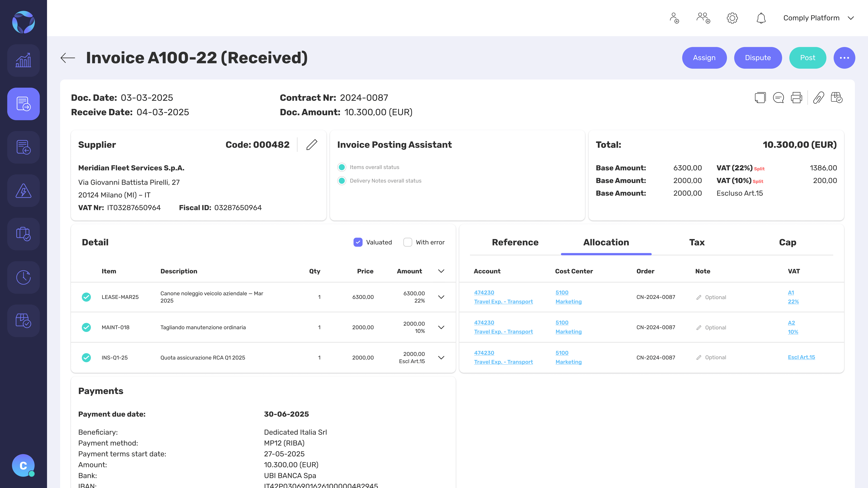Open account 474230 link in LEASE-MAR25 row

pyautogui.click(x=484, y=293)
